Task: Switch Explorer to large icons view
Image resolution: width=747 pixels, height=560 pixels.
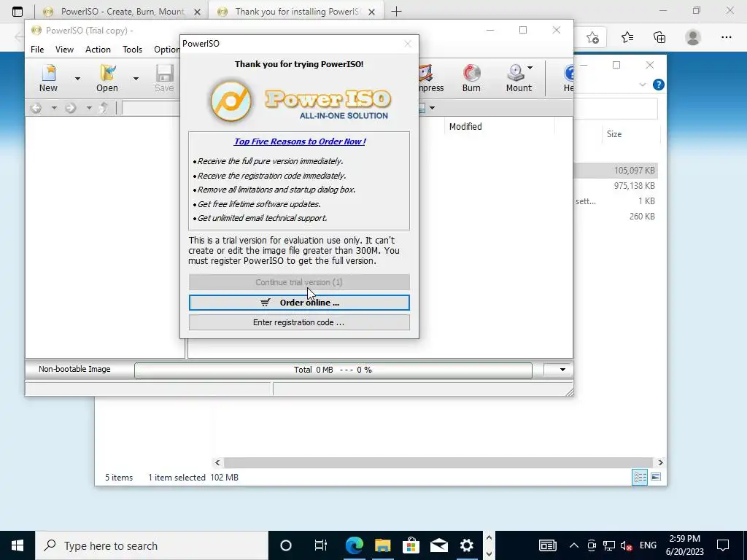Action: (x=656, y=477)
